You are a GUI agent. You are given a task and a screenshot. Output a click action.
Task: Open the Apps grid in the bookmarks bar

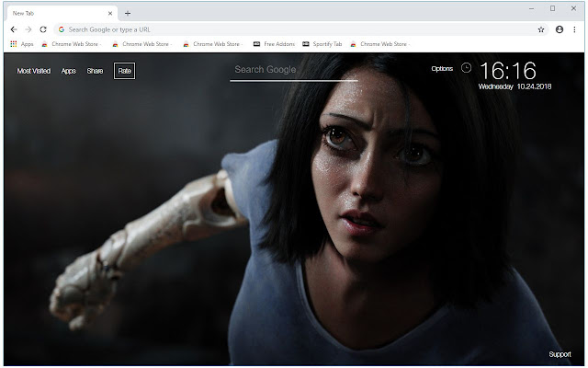22,44
